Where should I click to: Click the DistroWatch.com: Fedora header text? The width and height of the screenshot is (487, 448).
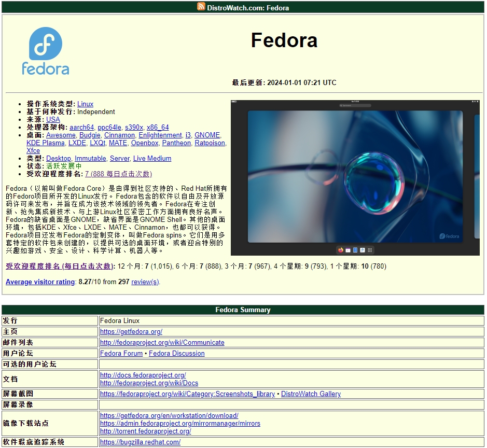(248, 8)
